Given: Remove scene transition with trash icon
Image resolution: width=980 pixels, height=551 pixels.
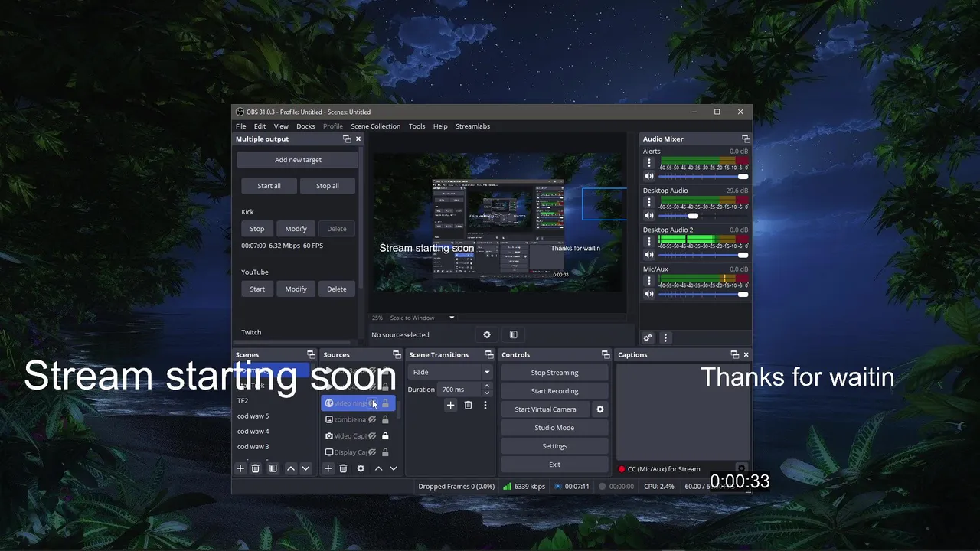Looking at the screenshot, I should tap(468, 406).
